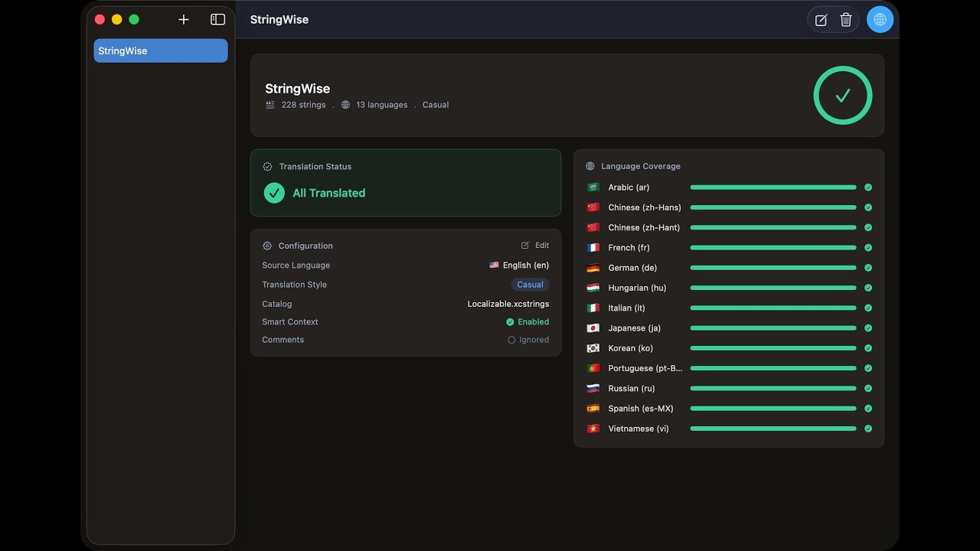This screenshot has height=551, width=980.
Task: Click the English (en) source language value
Action: pos(519,266)
